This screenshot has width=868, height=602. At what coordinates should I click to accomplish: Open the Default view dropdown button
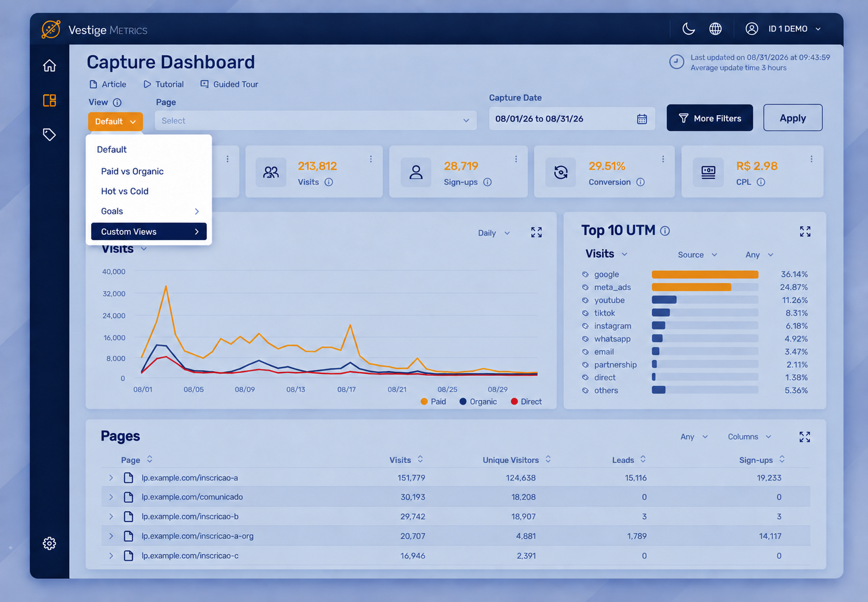[115, 122]
